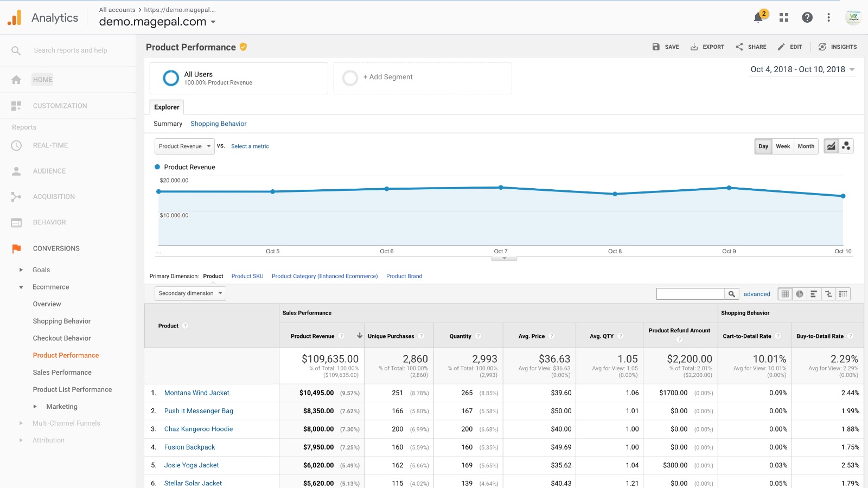Screen dimensions: 868x488
Task: Open the Google apps grid icon
Action: (x=784, y=17)
